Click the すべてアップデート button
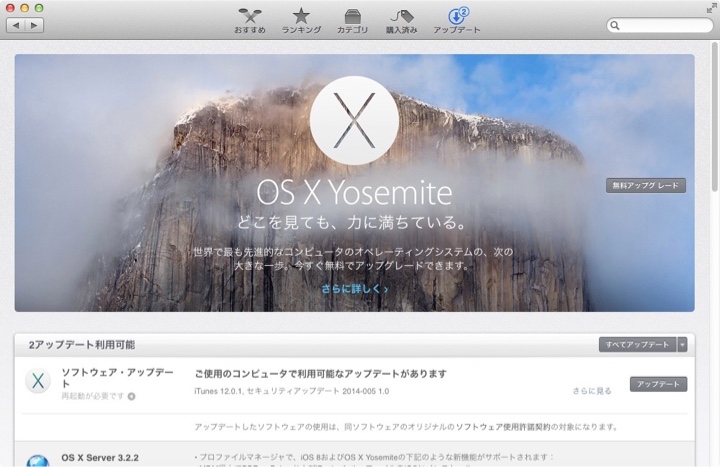Viewport: 720px width, 467px height. point(637,344)
